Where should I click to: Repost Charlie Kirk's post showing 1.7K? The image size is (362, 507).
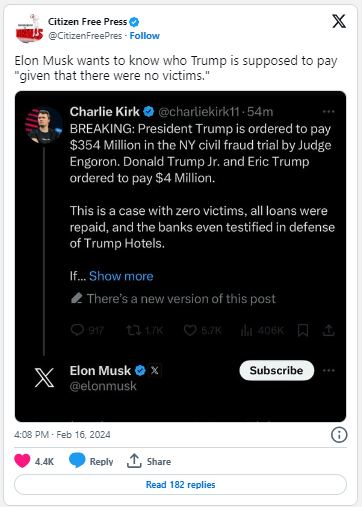click(x=133, y=330)
